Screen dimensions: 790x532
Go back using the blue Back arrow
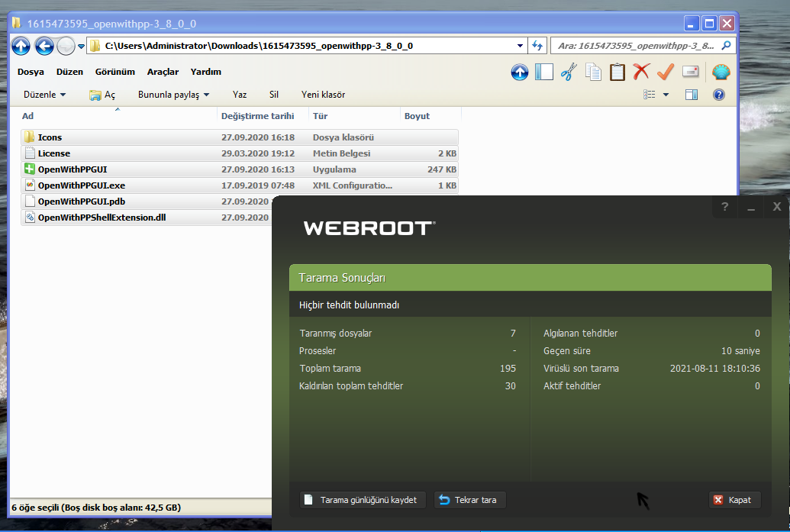tap(44, 47)
